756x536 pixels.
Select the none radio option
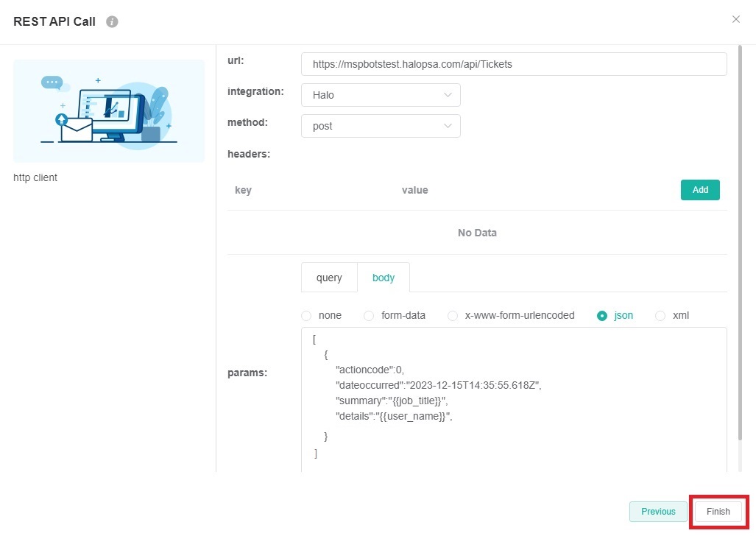[x=307, y=315]
